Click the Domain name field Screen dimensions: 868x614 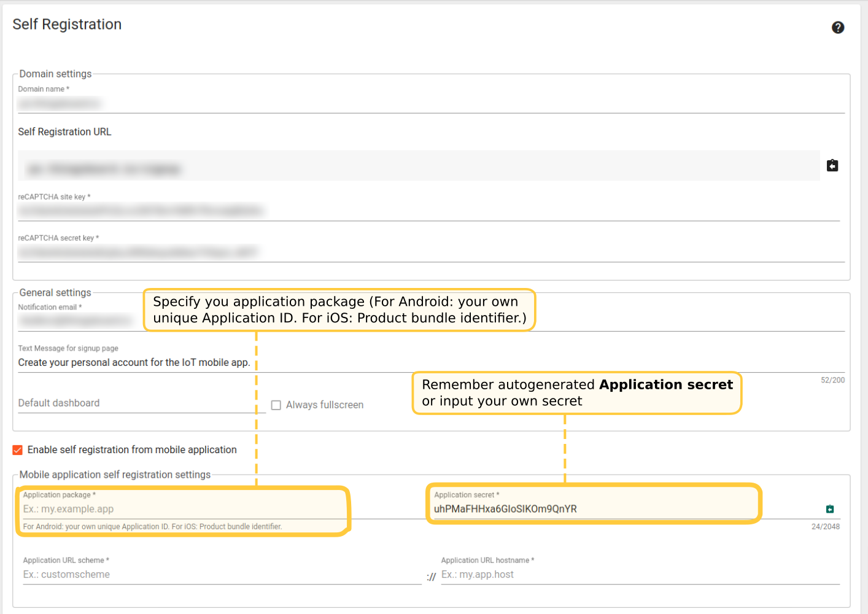(x=430, y=104)
